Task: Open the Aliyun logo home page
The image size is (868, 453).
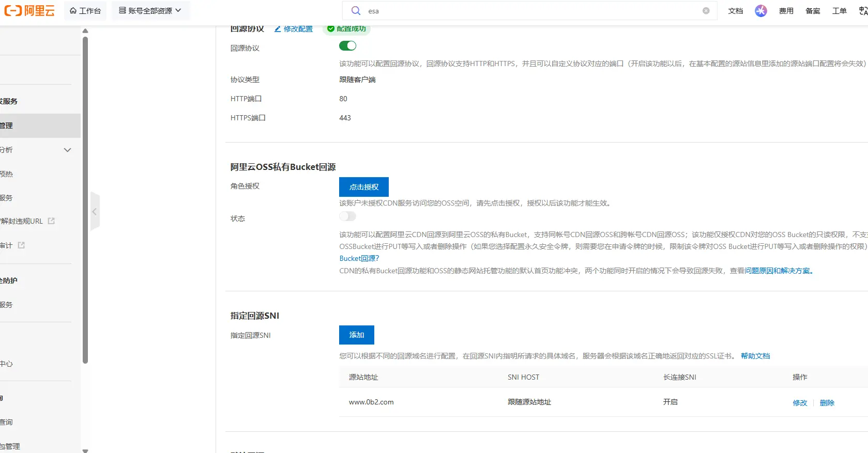Action: click(x=29, y=11)
